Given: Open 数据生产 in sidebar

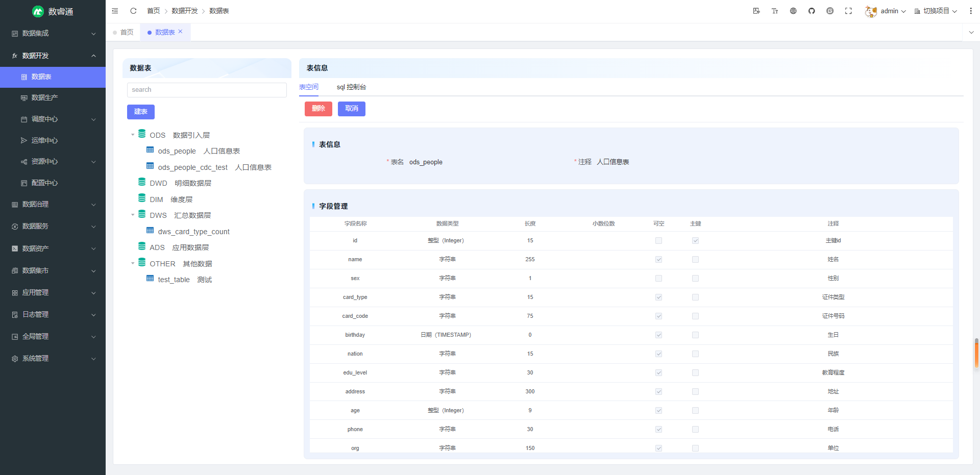Looking at the screenshot, I should coord(53,98).
